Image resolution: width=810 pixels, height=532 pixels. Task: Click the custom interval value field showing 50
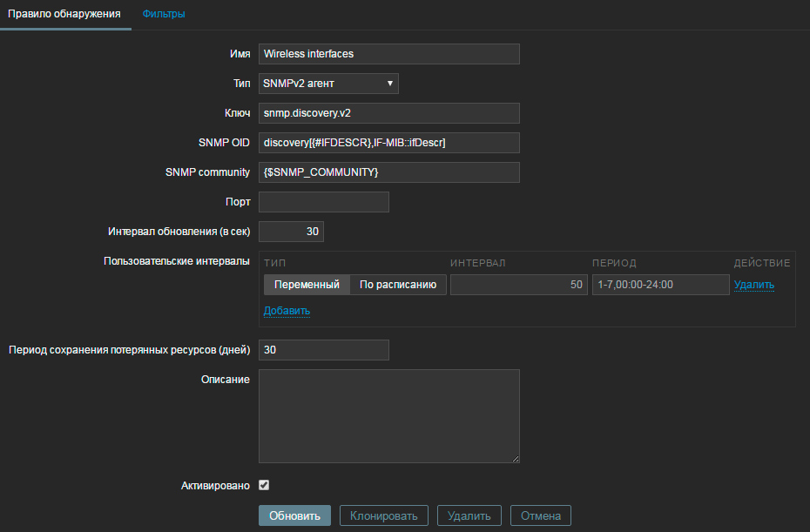518,285
